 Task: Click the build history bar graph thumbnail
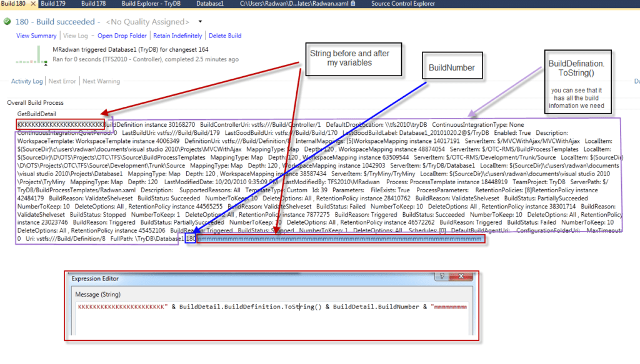pyautogui.click(x=31, y=56)
